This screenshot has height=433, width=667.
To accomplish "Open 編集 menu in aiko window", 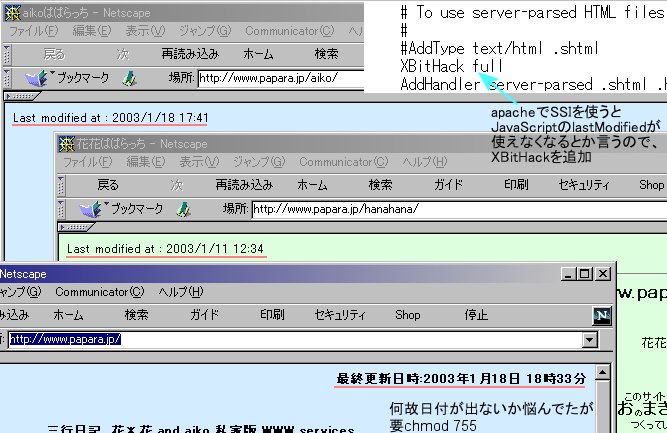I will pos(91,31).
